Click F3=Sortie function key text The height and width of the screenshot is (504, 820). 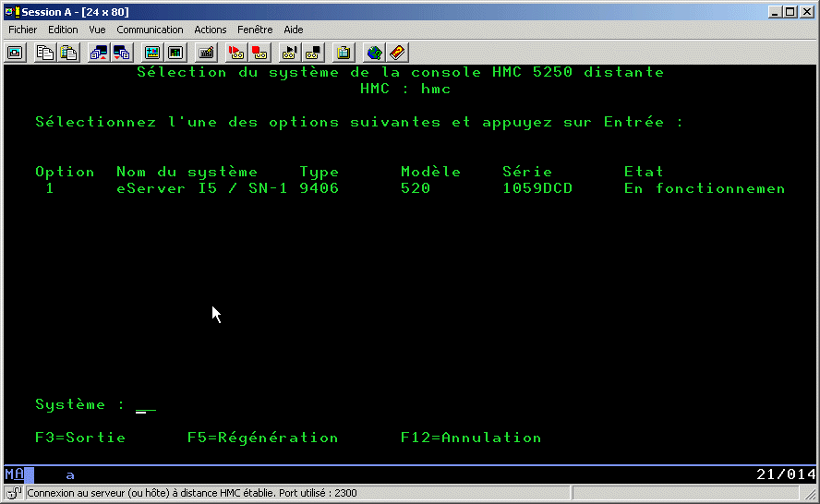click(x=80, y=438)
